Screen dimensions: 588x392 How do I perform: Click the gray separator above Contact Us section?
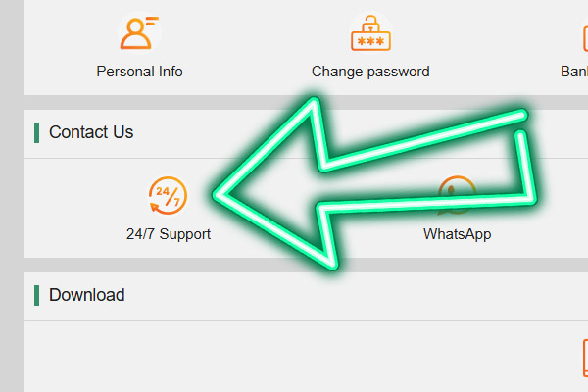[x=306, y=102]
